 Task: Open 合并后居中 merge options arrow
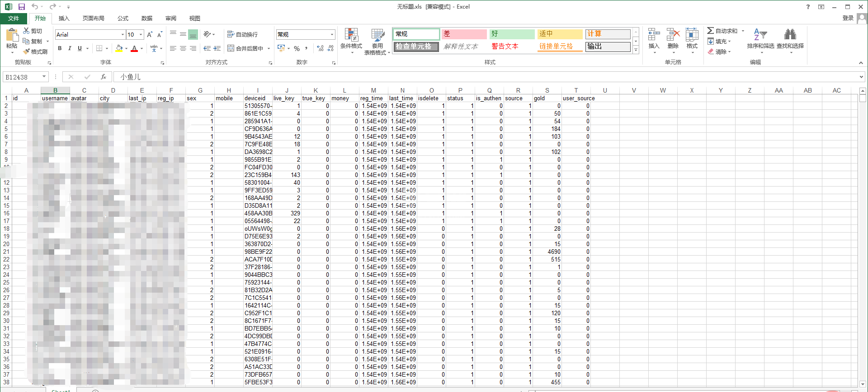tap(269, 48)
